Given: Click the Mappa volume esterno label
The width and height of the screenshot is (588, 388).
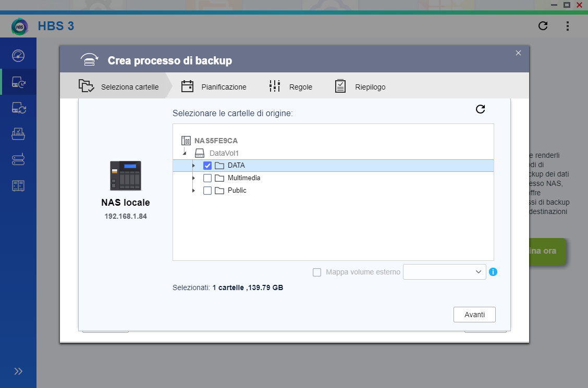Looking at the screenshot, I should [x=363, y=272].
